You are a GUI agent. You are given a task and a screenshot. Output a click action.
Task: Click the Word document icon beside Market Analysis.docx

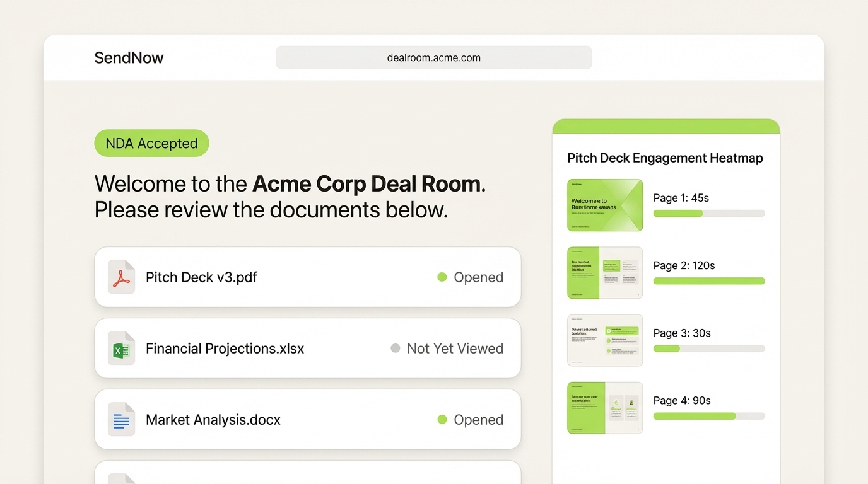(x=121, y=419)
